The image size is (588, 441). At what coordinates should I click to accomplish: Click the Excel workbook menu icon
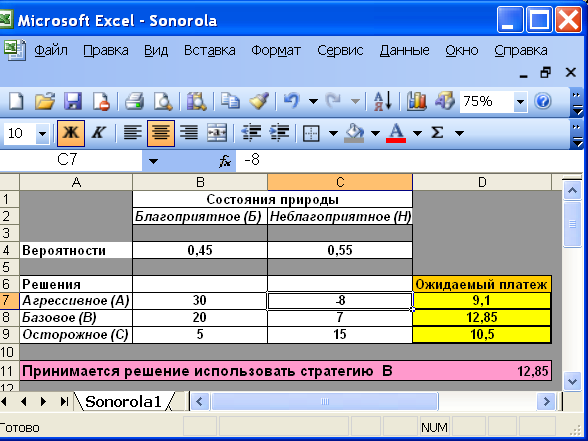click(14, 50)
